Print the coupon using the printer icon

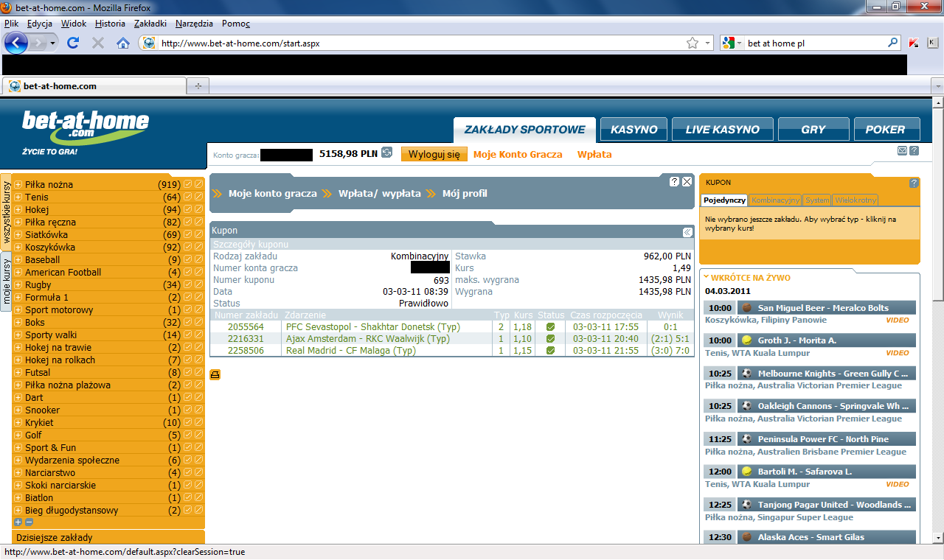click(x=215, y=374)
